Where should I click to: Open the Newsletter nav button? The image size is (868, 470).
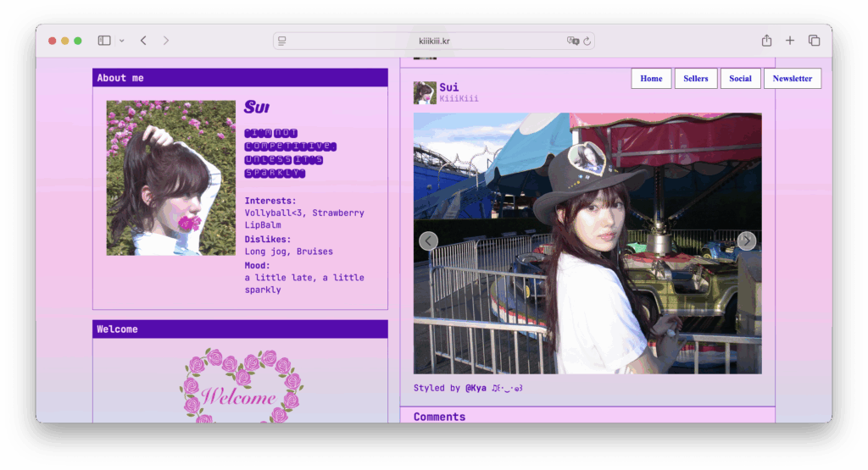coord(793,79)
